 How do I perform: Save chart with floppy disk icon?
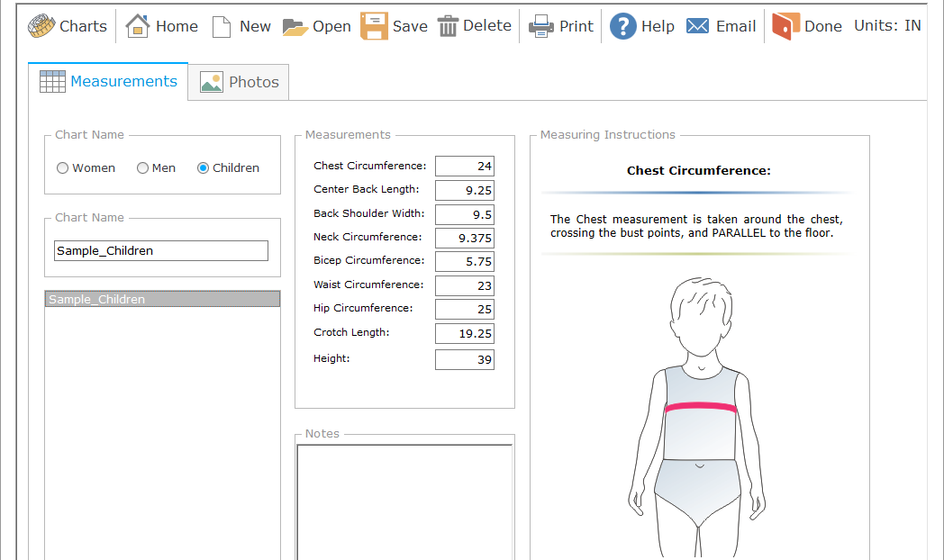[374, 26]
